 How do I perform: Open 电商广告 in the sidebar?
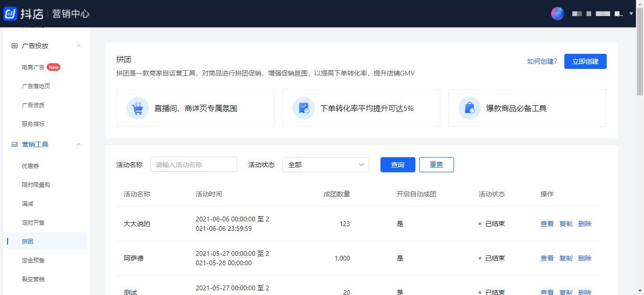33,67
